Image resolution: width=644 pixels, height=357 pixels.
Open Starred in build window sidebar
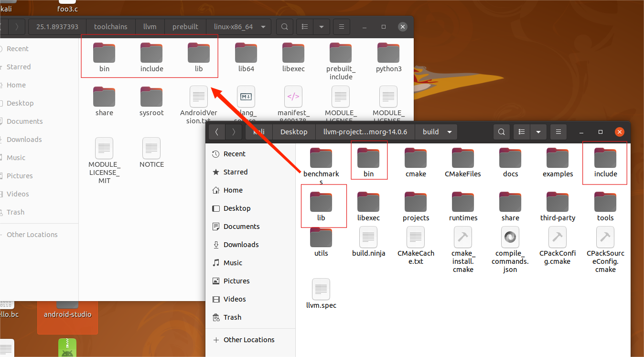(x=250, y=172)
